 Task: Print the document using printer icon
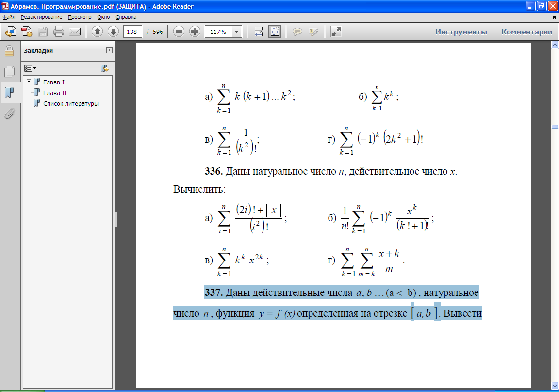[58, 32]
